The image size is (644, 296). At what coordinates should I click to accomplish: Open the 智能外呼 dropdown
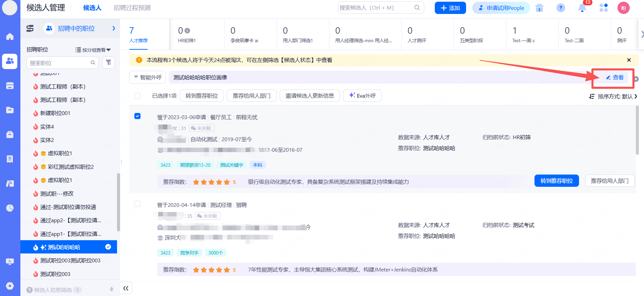click(148, 77)
